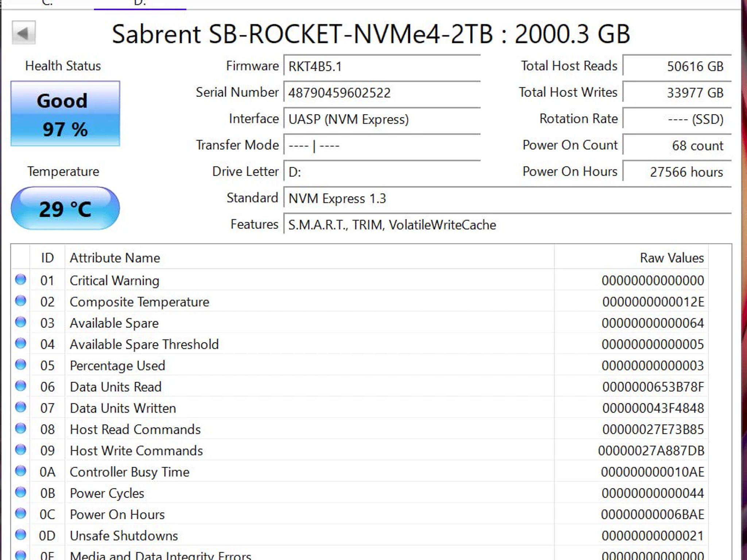Click the status circle for Power Cycles
Viewport: 747px width, 560px height.
(x=21, y=492)
